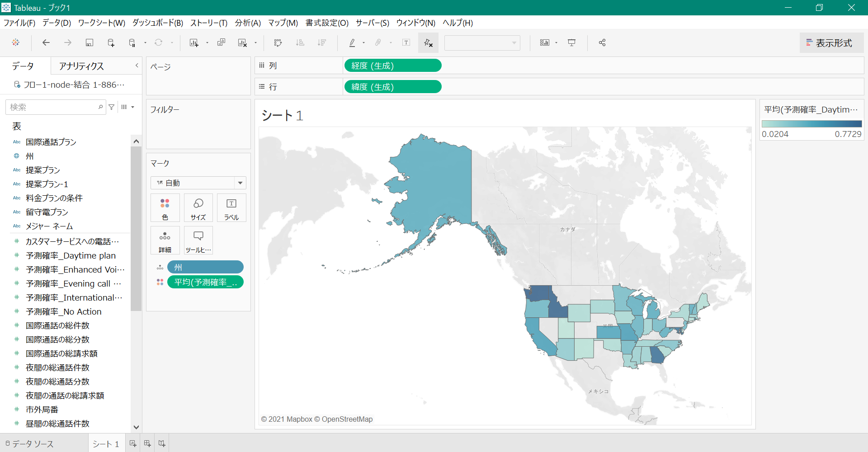Image resolution: width=868 pixels, height=452 pixels.
Task: Click the 詳細 (Detail) mark button
Action: point(165,240)
